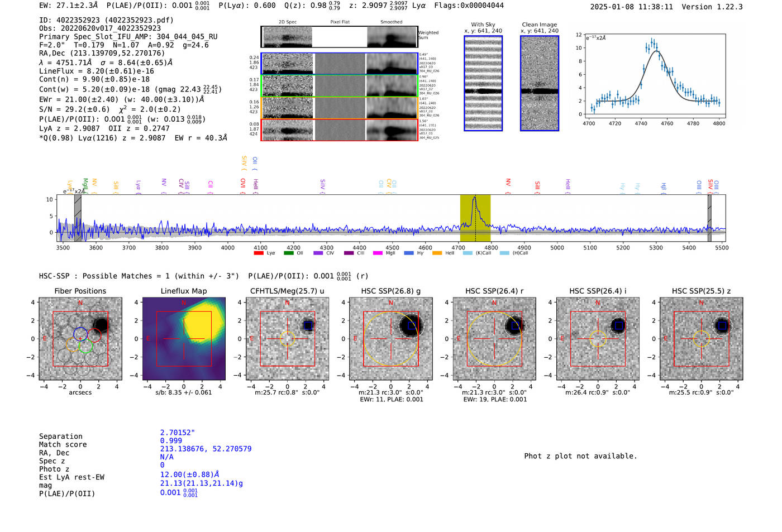Select the red-bordered 2D spectrum row
Viewport: 782px width, 532px height.
[340, 130]
